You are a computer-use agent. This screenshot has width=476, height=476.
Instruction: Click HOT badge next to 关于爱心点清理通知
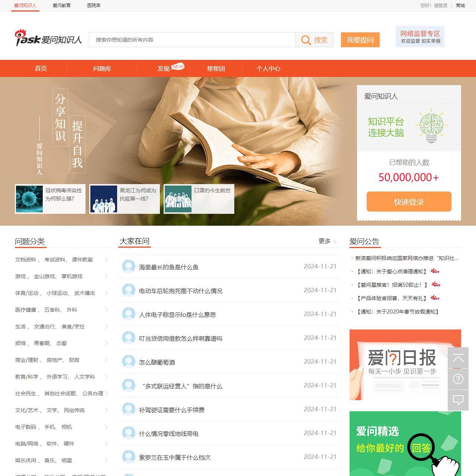[435, 271]
